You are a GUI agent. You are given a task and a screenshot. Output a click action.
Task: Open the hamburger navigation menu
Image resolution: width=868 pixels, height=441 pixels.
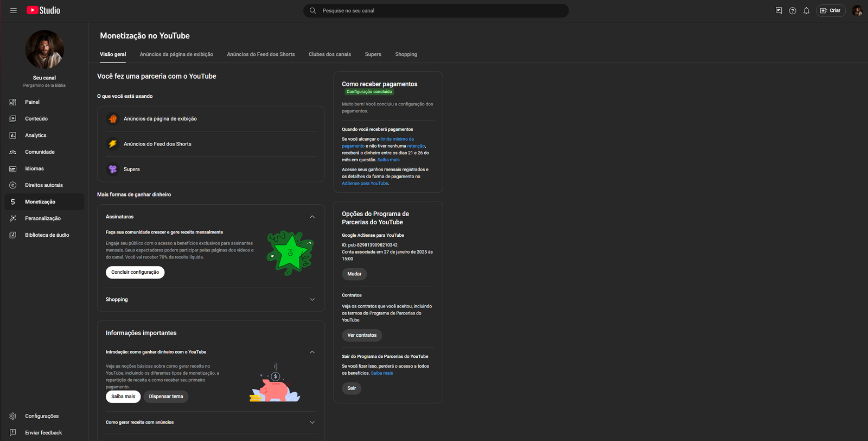point(14,10)
